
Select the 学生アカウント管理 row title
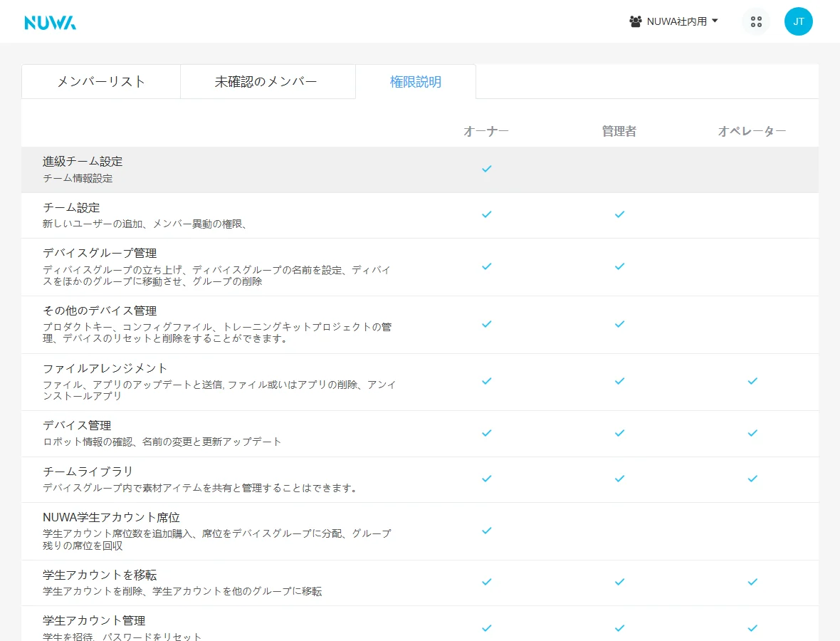(x=94, y=620)
